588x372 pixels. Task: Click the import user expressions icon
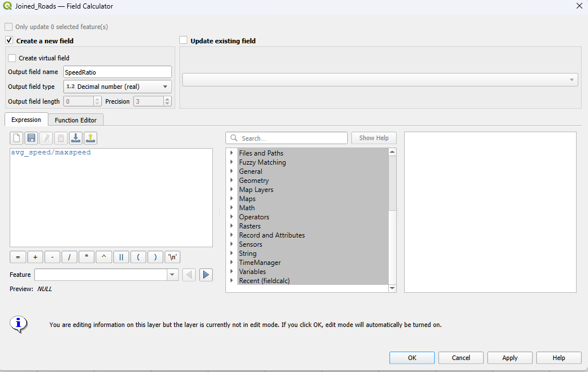pyautogui.click(x=76, y=138)
